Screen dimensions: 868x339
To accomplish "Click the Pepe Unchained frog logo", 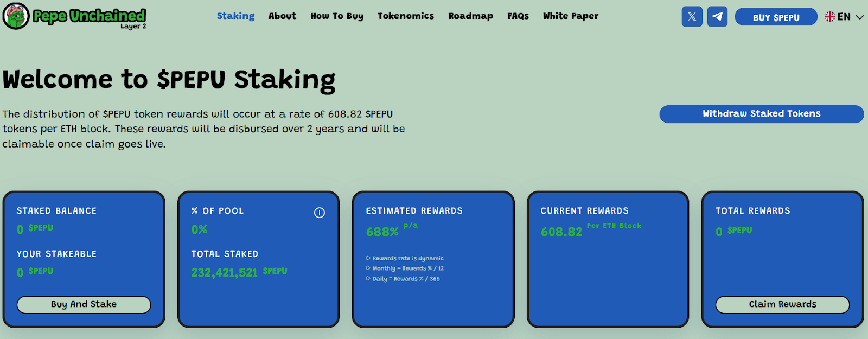I will (16, 16).
